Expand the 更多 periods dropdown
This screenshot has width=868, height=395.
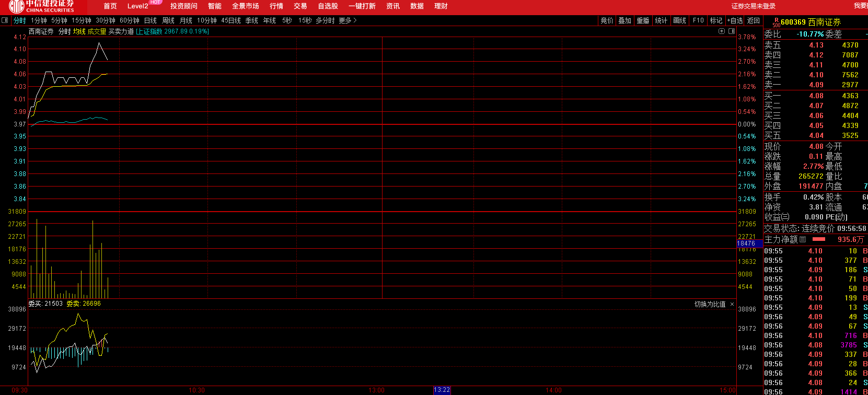pos(348,20)
